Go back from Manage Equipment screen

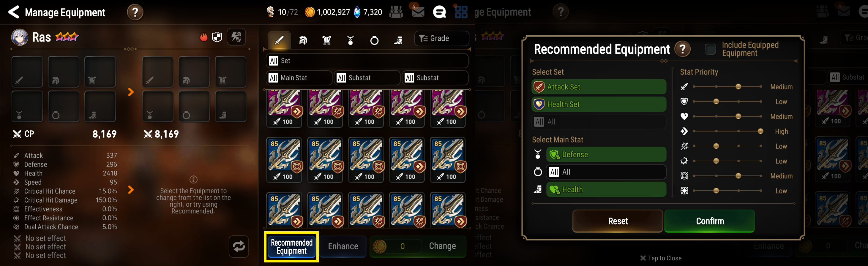coord(14,12)
